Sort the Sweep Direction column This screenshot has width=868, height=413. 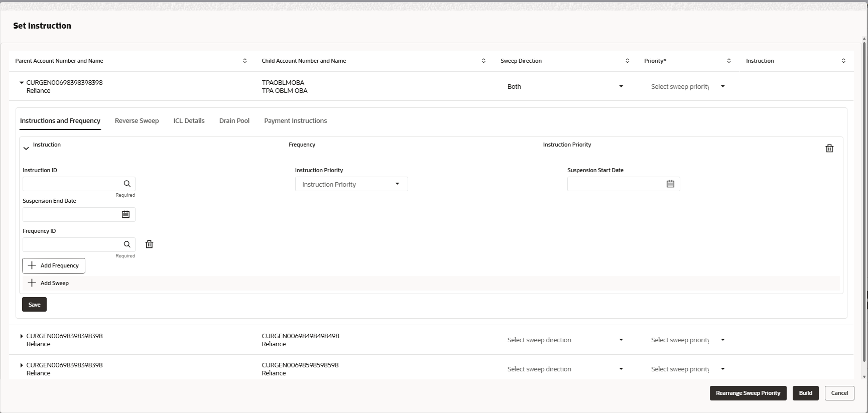tap(627, 61)
